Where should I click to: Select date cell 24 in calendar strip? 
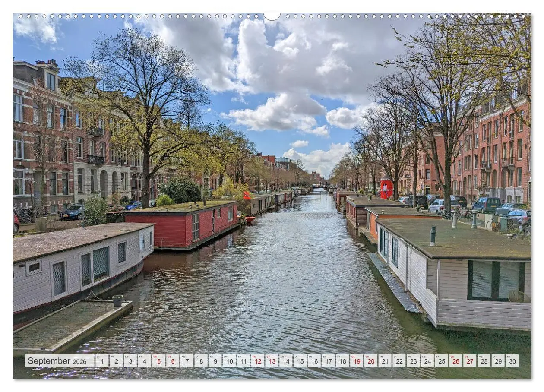tap(427, 361)
